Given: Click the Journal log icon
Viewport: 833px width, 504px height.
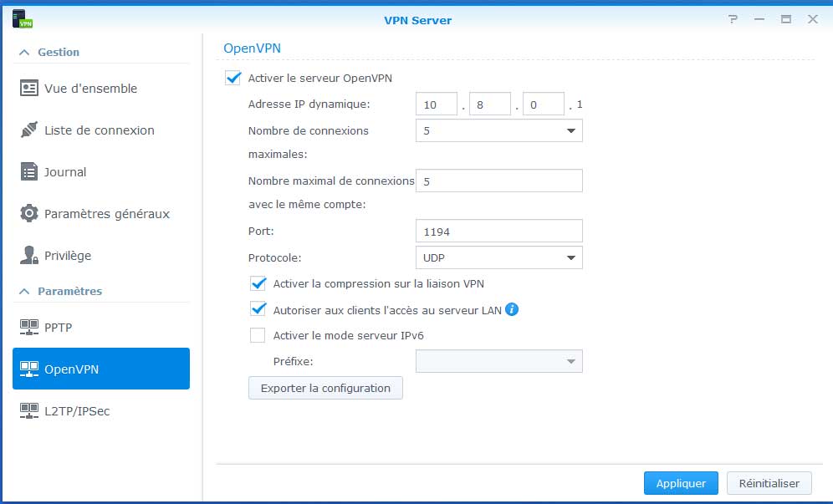Looking at the screenshot, I should pos(28,172).
